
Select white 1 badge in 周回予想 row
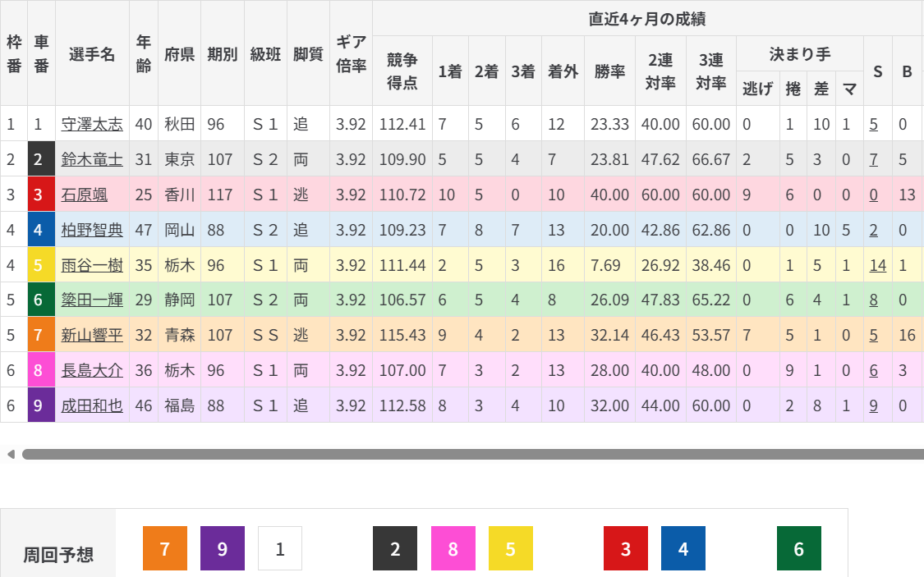(x=279, y=548)
